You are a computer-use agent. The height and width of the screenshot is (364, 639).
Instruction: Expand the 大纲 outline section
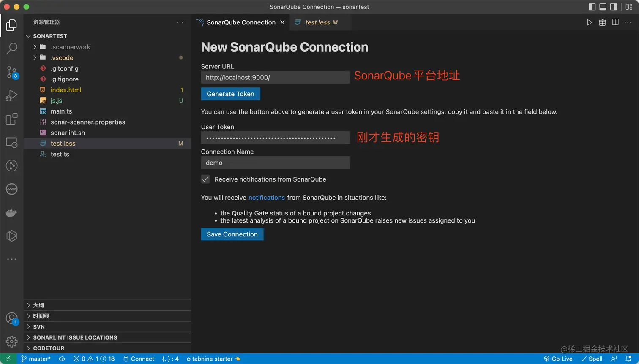[x=107, y=305]
